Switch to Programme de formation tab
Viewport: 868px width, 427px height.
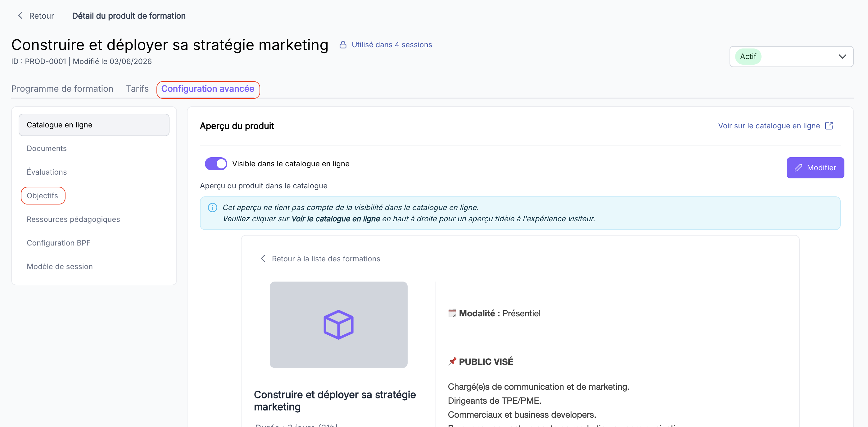[62, 89]
